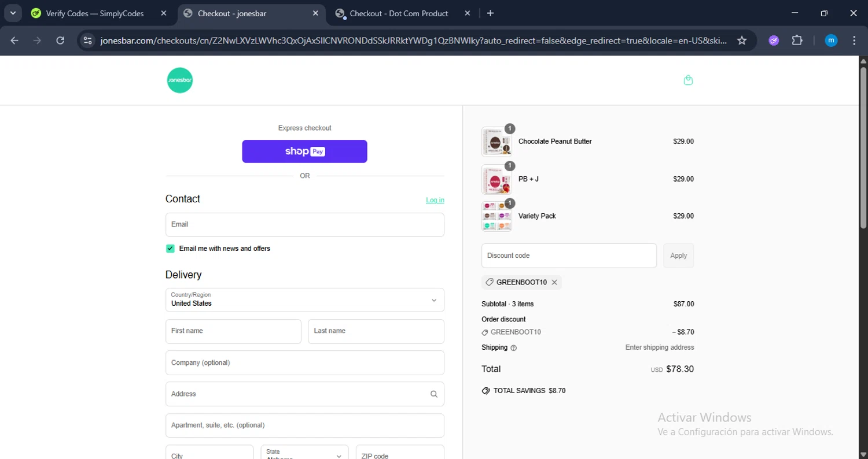Screen dimensions: 868x459
Task: Open the tab search dropdown arrow
Action: (x=13, y=13)
